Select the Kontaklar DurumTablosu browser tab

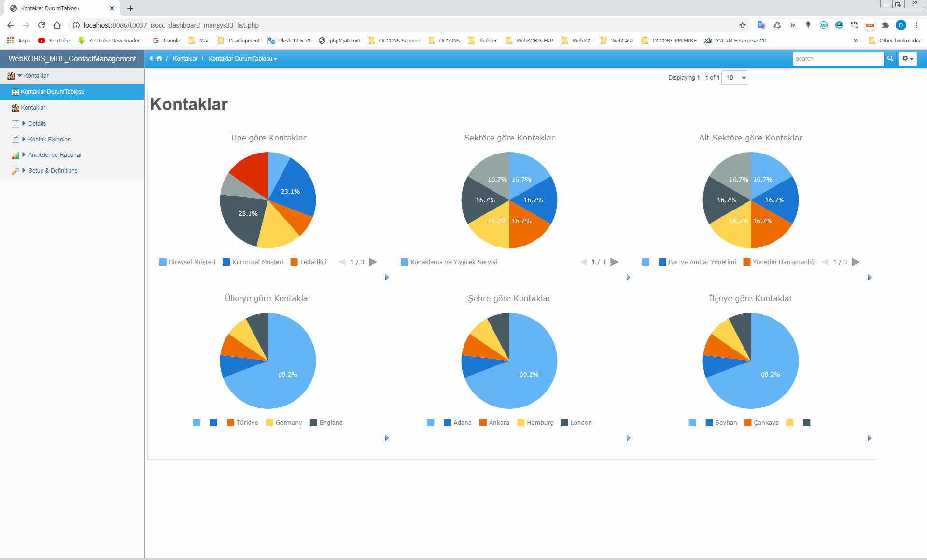(x=62, y=8)
